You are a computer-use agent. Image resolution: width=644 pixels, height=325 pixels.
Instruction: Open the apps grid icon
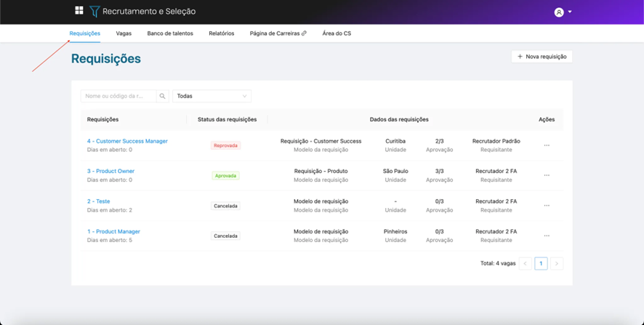pyautogui.click(x=79, y=11)
